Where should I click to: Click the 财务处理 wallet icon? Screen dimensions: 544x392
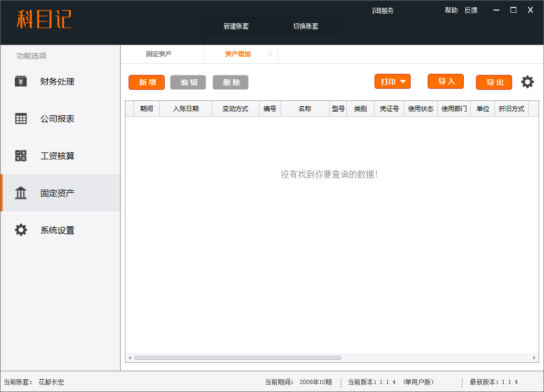point(21,81)
